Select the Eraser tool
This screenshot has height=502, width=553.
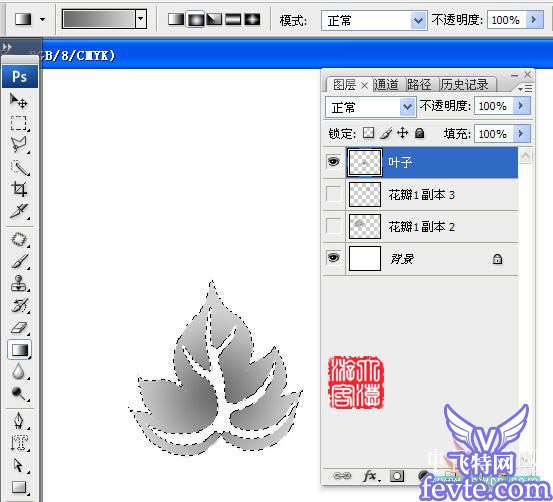coord(18,327)
